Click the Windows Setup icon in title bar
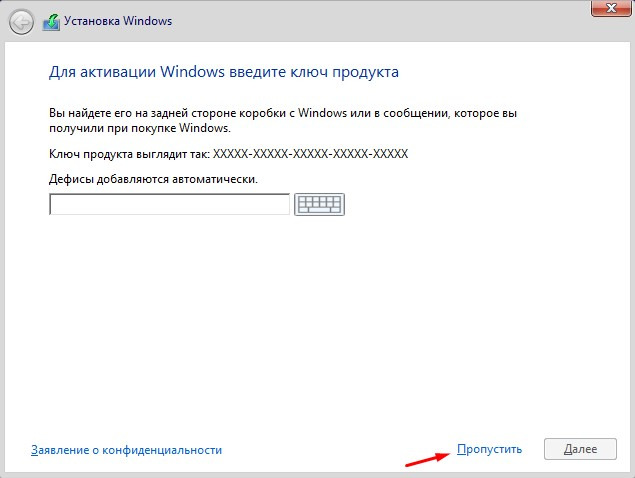The height and width of the screenshot is (478, 635). [51, 22]
